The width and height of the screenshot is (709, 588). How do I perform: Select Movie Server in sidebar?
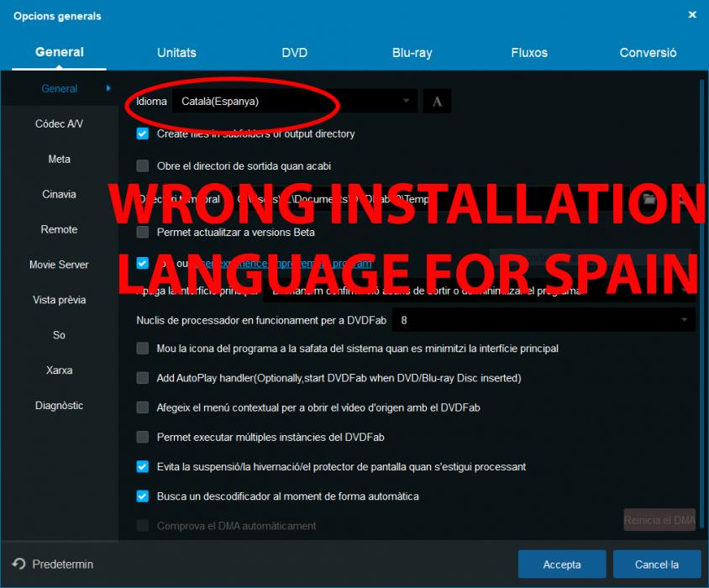coord(60,265)
